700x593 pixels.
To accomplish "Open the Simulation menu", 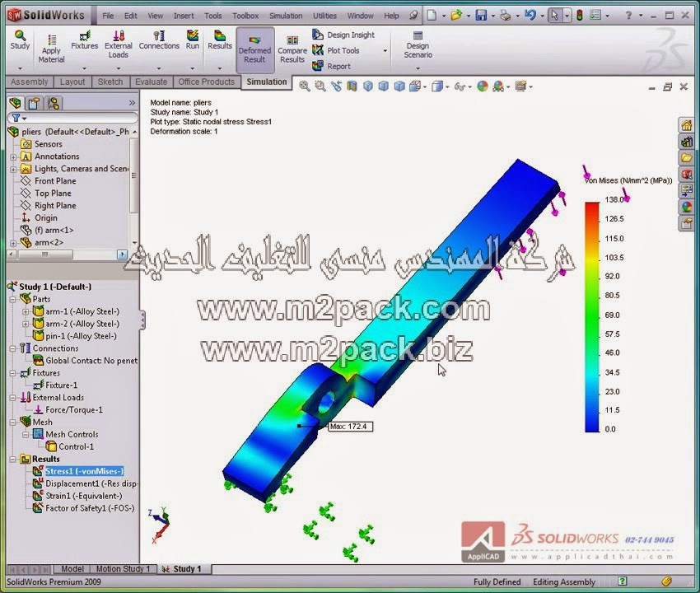I will 286,16.
